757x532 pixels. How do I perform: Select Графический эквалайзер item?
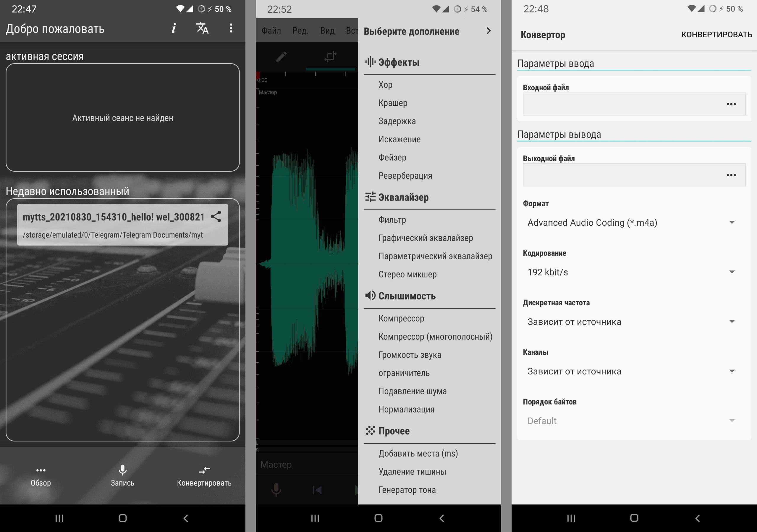click(426, 238)
